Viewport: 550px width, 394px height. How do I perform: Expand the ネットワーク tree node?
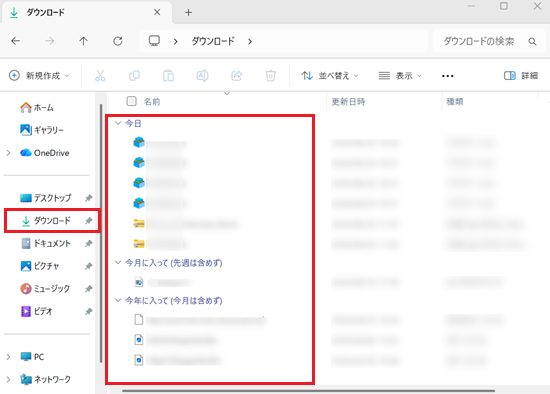pos(8,380)
